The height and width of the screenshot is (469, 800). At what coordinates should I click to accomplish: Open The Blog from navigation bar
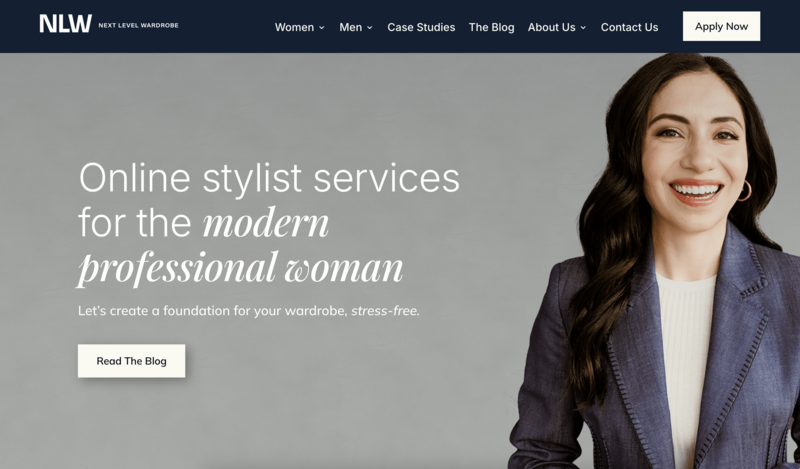(x=491, y=27)
